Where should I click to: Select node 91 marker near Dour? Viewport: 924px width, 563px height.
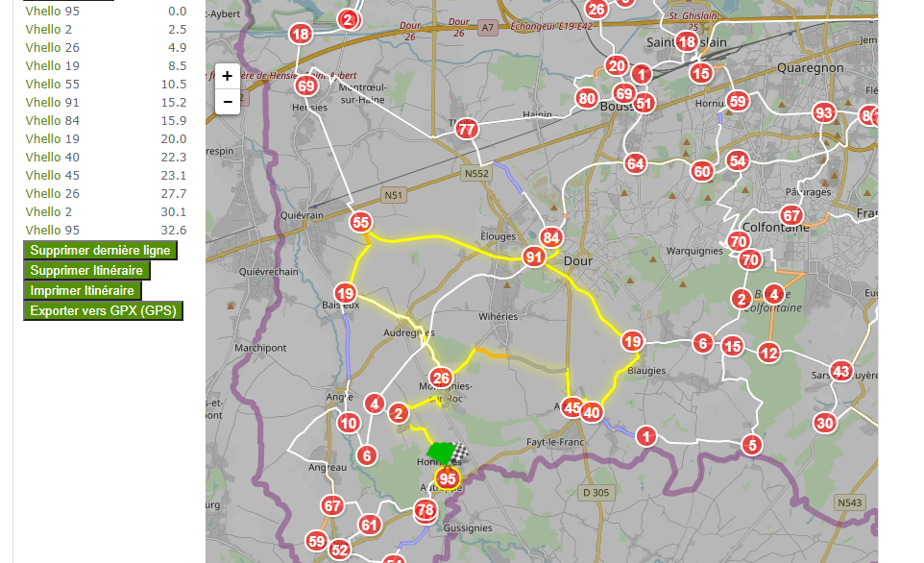[533, 257]
